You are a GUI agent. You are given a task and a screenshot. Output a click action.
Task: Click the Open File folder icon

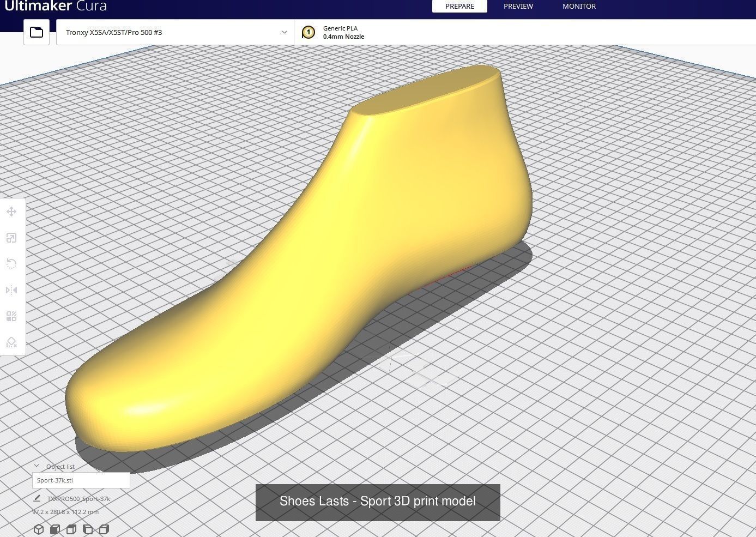36,32
